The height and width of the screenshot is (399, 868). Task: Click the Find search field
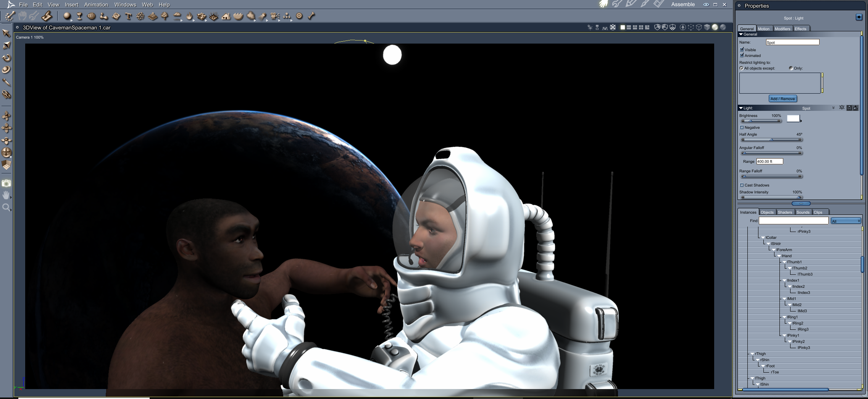click(794, 221)
